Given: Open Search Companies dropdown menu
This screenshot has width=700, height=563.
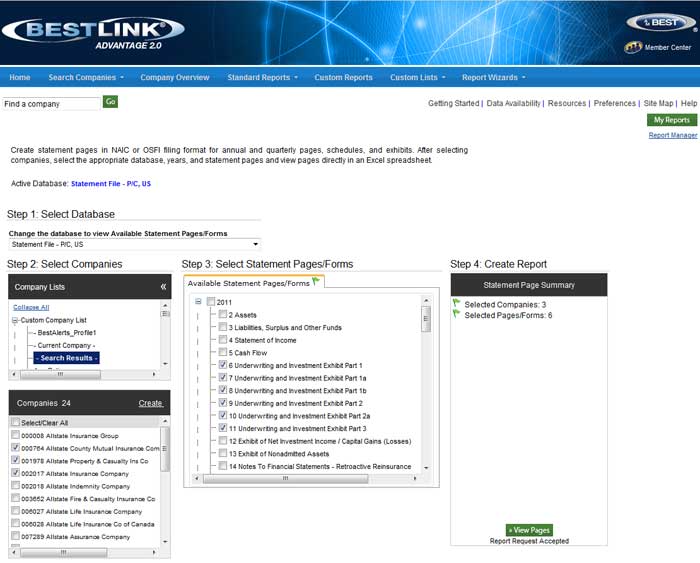Looking at the screenshot, I should (86, 77).
